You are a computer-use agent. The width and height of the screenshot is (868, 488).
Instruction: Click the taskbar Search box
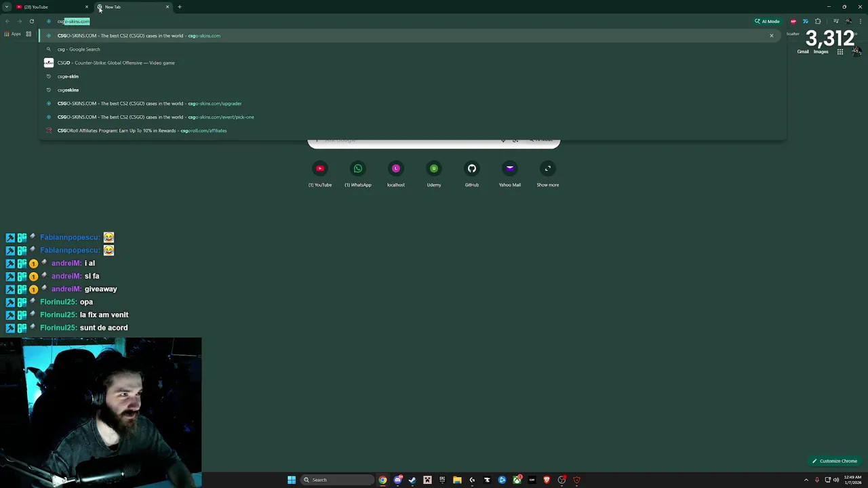(338, 480)
